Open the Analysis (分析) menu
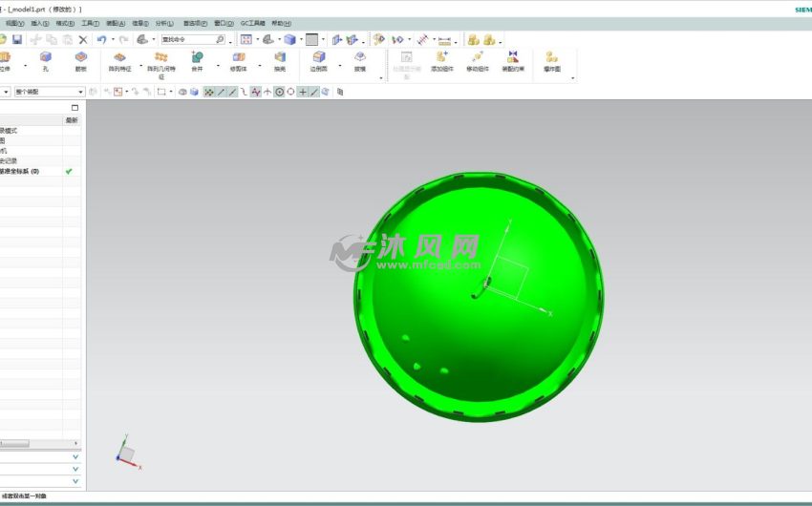 (x=164, y=22)
